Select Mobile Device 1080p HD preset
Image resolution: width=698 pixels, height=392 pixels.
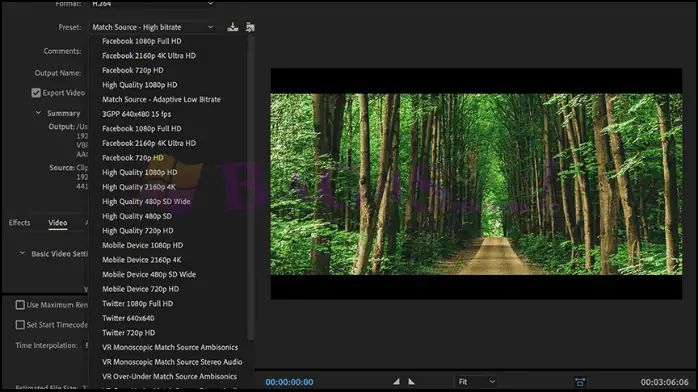pyautogui.click(x=142, y=245)
